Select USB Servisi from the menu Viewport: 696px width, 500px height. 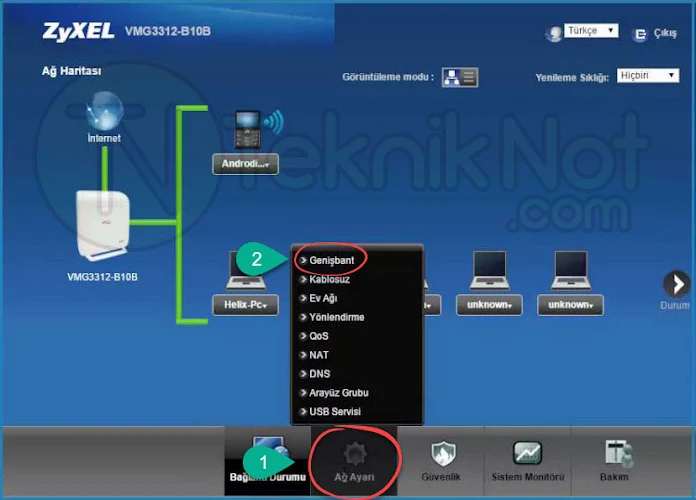point(335,412)
